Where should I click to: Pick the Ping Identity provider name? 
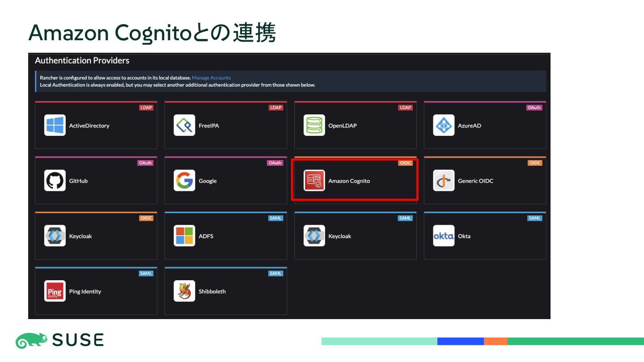coord(85,292)
